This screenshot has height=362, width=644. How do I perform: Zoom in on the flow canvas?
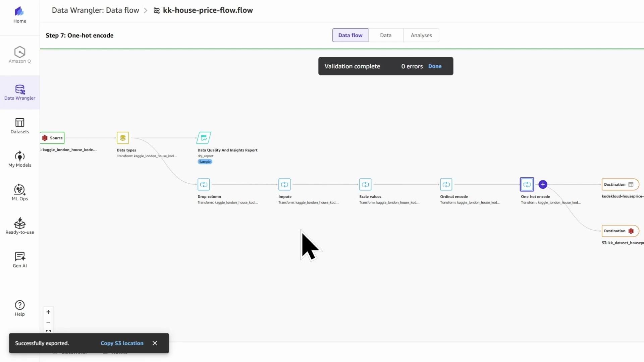point(48,312)
